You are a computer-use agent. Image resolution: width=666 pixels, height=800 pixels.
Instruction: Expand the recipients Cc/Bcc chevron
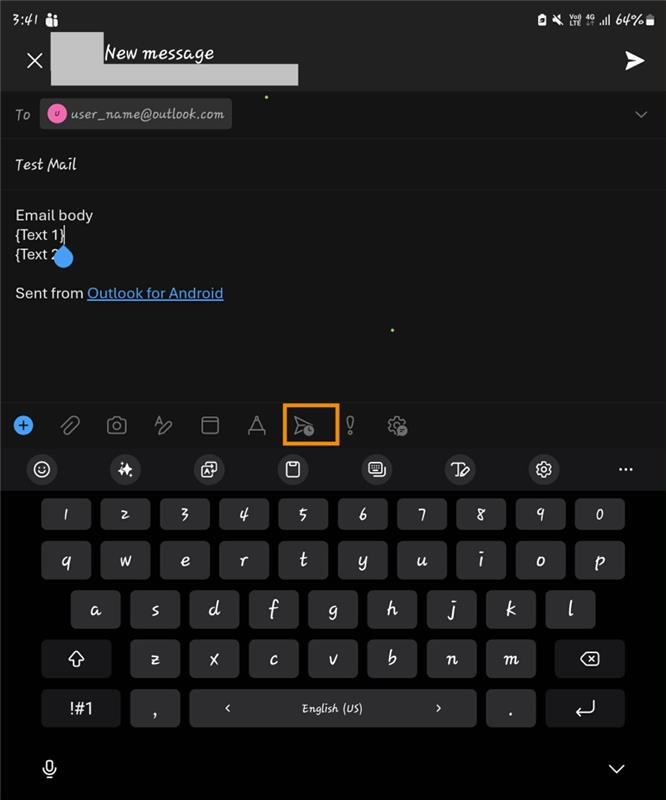[x=641, y=114]
